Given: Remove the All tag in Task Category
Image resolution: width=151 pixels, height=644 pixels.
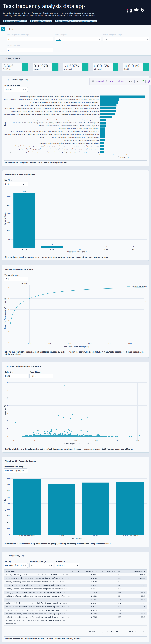Looking at the screenshot, I should click(x=57, y=39).
